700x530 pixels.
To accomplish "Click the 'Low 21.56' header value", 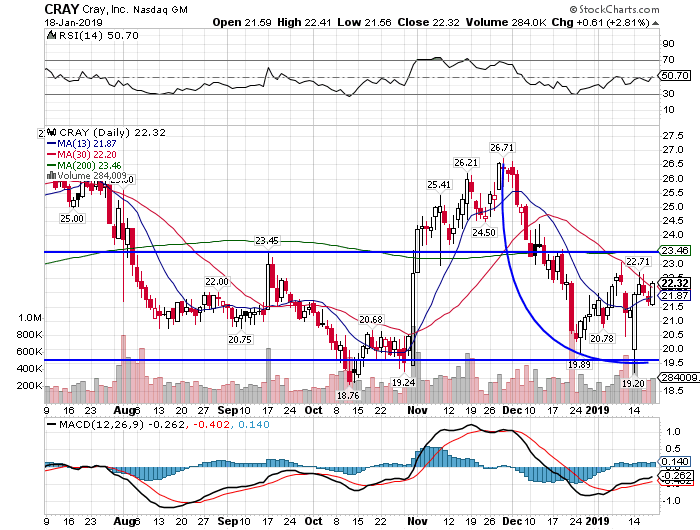I will click(x=364, y=22).
